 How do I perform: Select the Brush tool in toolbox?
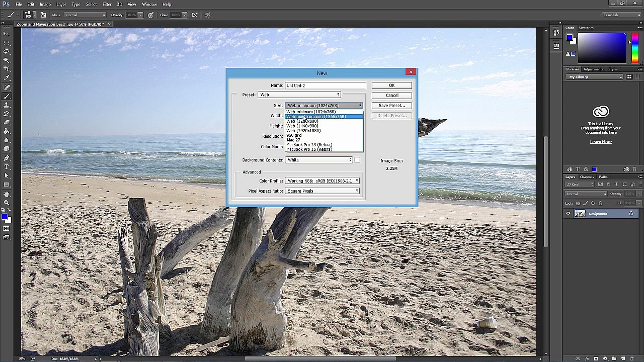click(x=6, y=96)
